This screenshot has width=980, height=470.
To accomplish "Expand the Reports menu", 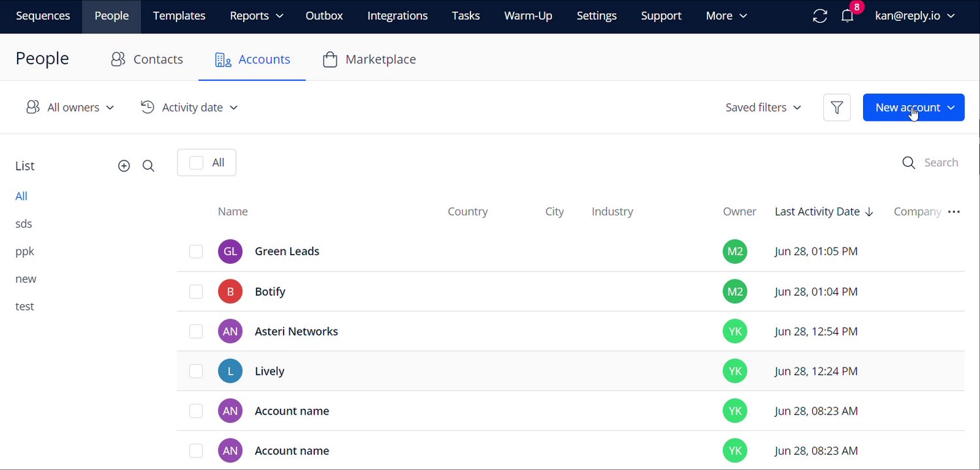I will tap(256, 16).
